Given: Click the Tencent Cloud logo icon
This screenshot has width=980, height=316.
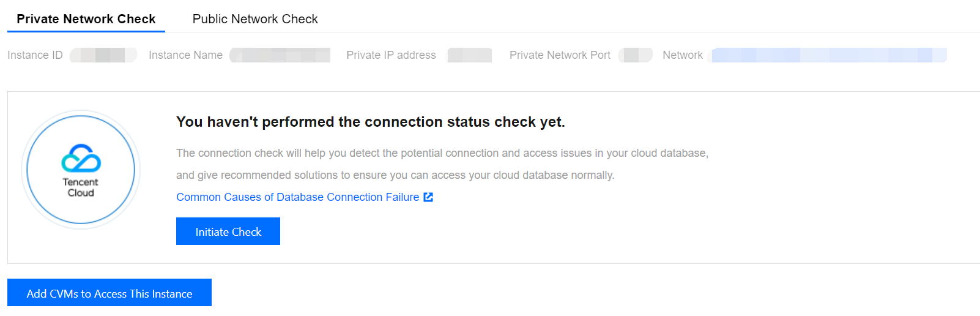Looking at the screenshot, I should [81, 159].
